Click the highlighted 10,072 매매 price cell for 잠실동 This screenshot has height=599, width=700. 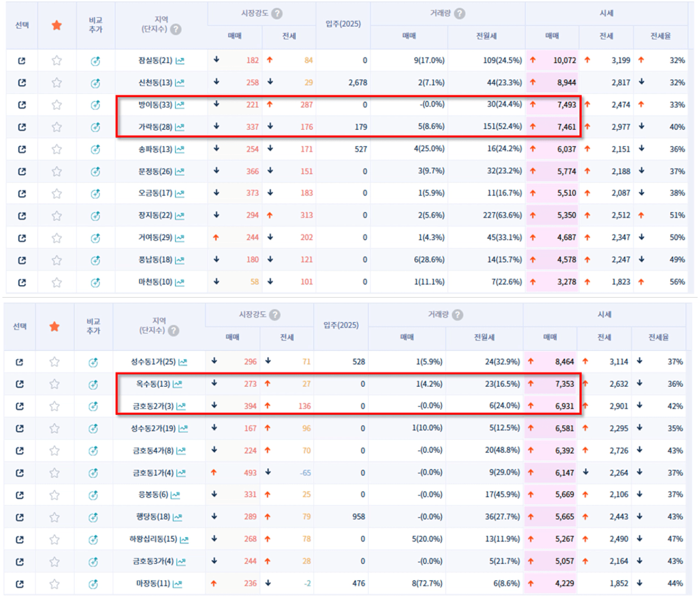(564, 60)
